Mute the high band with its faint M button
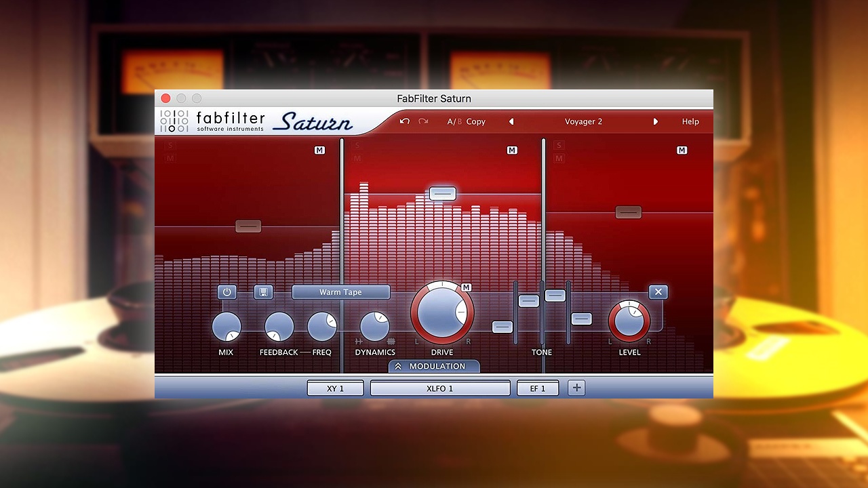This screenshot has height=488, width=868. 559,158
